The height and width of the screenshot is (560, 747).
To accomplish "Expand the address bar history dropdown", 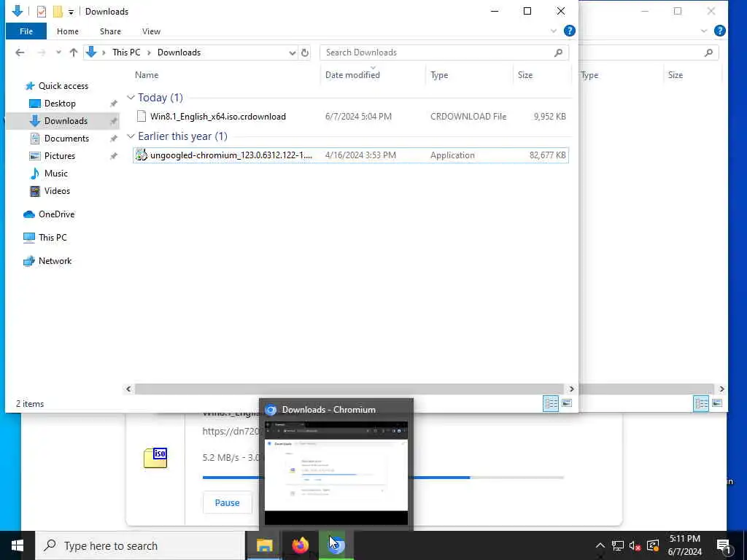I will tap(292, 52).
